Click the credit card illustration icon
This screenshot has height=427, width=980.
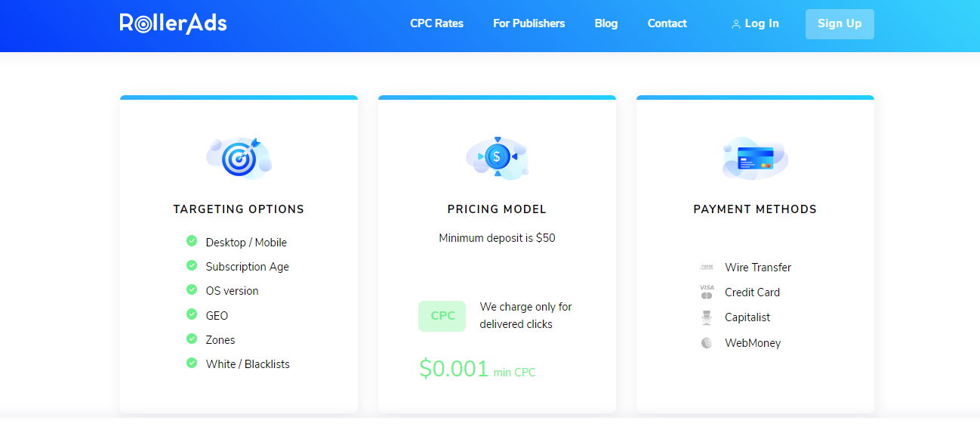[x=755, y=157]
